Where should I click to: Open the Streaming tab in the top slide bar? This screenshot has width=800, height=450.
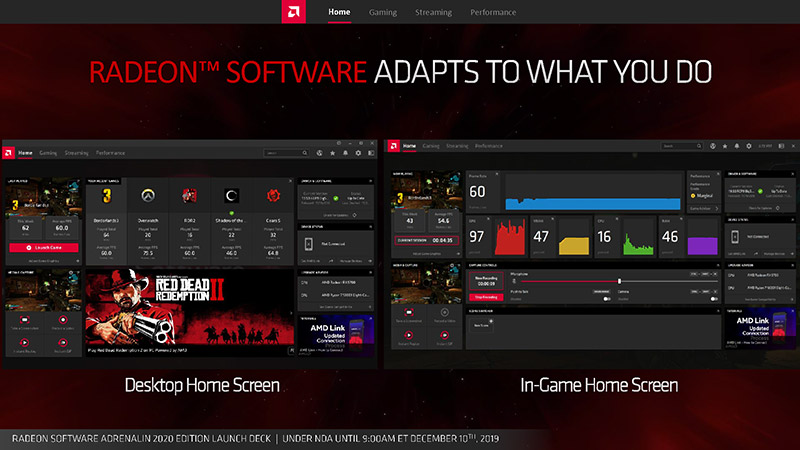[433, 12]
